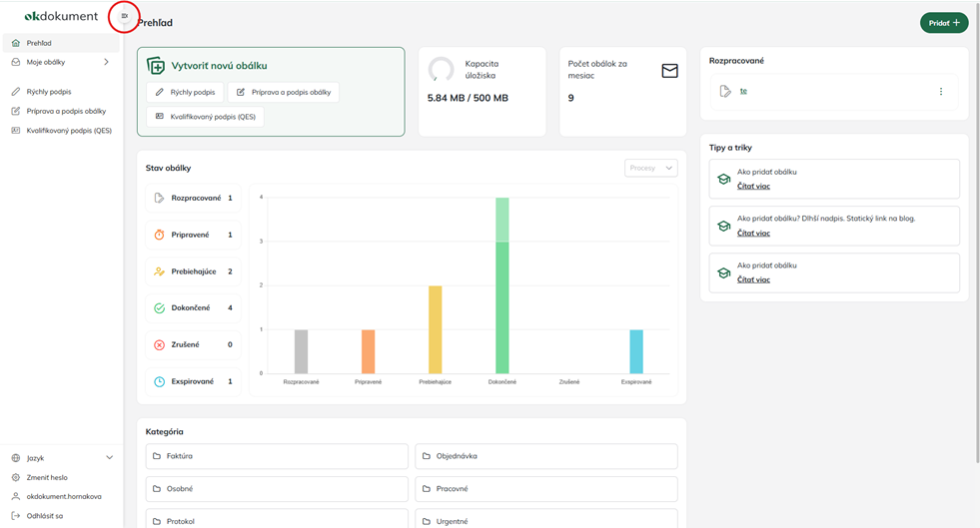
Task: Click the envelope icon in monthly count card
Action: 669,71
